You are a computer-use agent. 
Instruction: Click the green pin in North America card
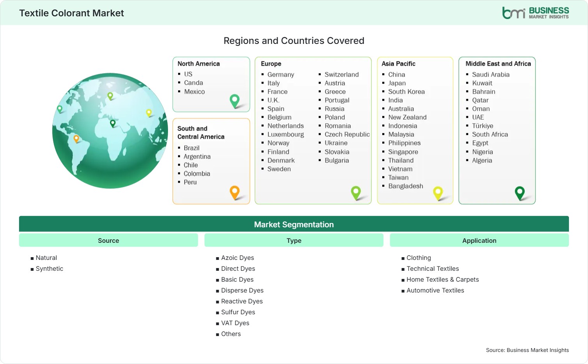[234, 101]
